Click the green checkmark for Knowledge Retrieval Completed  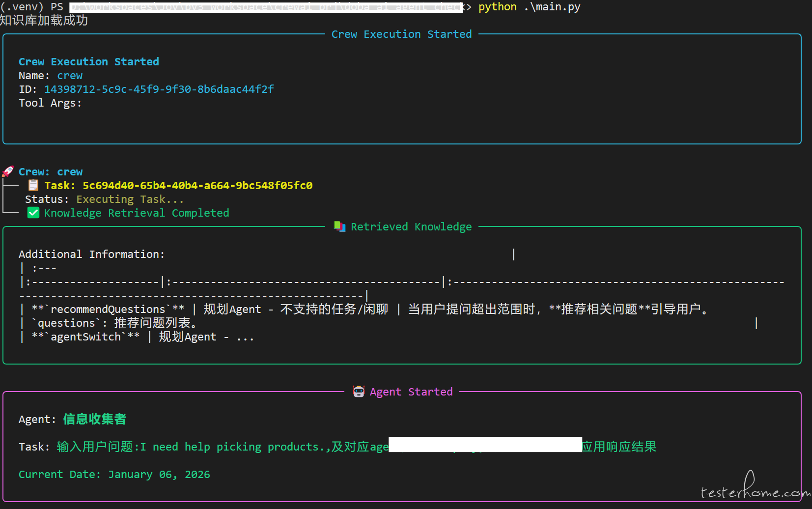(x=33, y=213)
